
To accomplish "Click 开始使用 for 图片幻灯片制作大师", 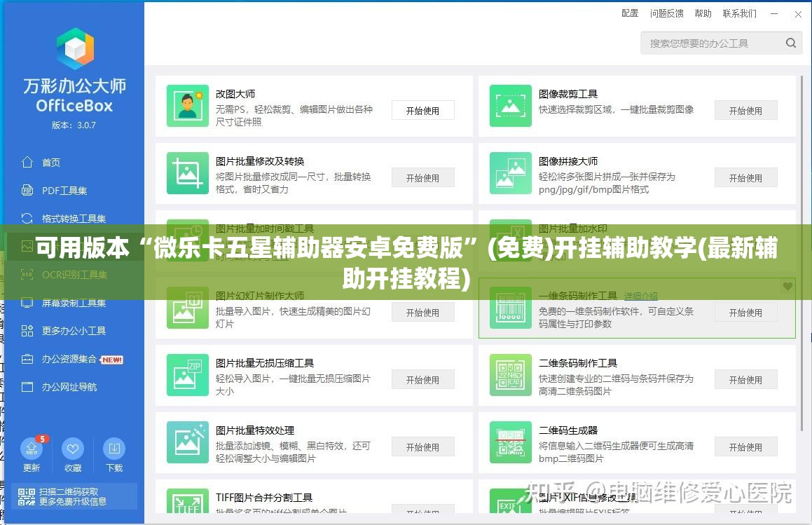I will point(422,313).
